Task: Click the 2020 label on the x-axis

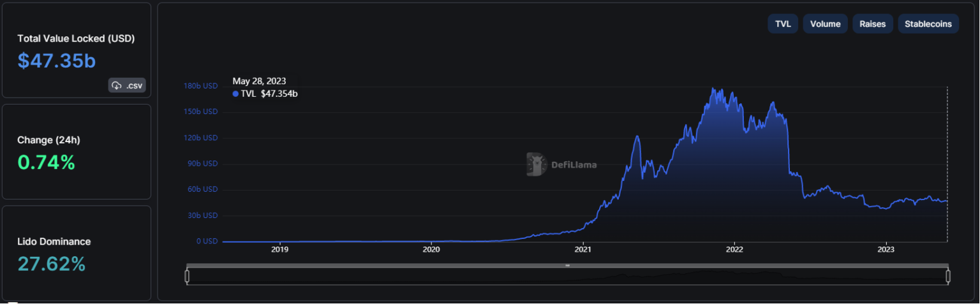Action: tap(431, 250)
